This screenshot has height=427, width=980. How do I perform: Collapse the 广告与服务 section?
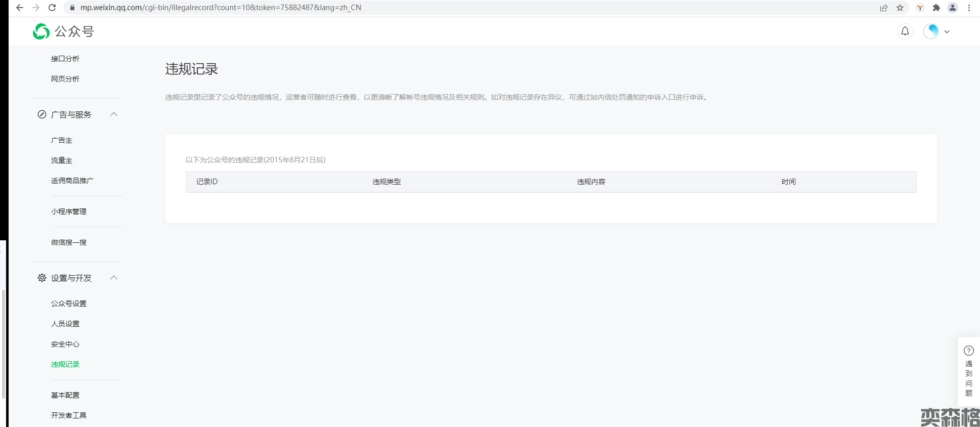pyautogui.click(x=114, y=114)
